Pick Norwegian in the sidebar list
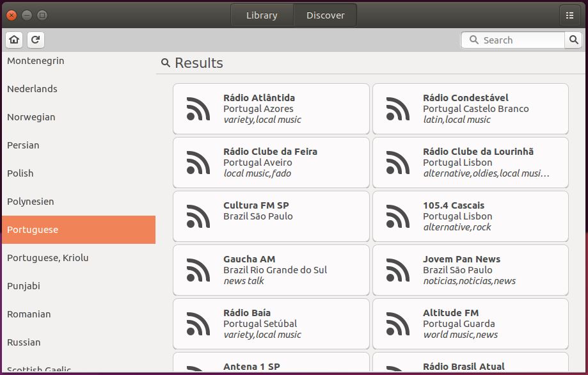Viewport: 588px width, 375px height. (x=31, y=117)
